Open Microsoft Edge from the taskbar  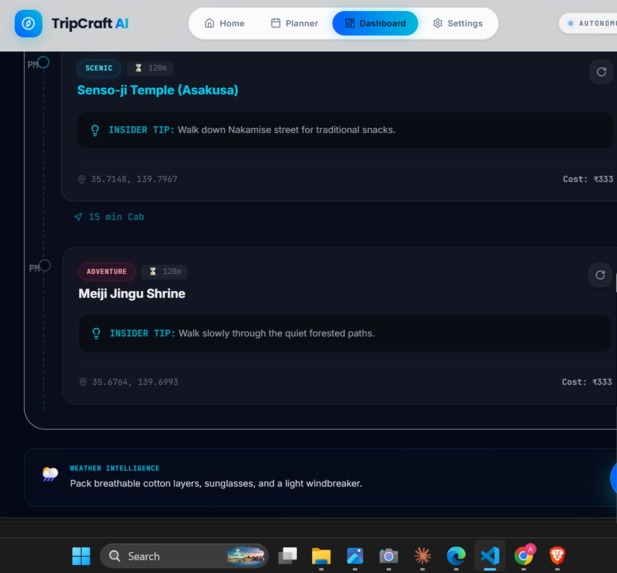coord(456,556)
